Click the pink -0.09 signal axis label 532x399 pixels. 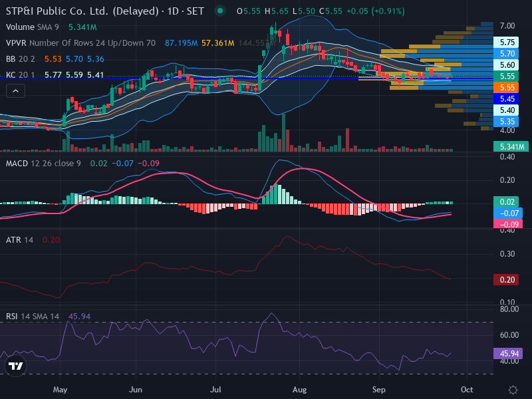point(508,224)
